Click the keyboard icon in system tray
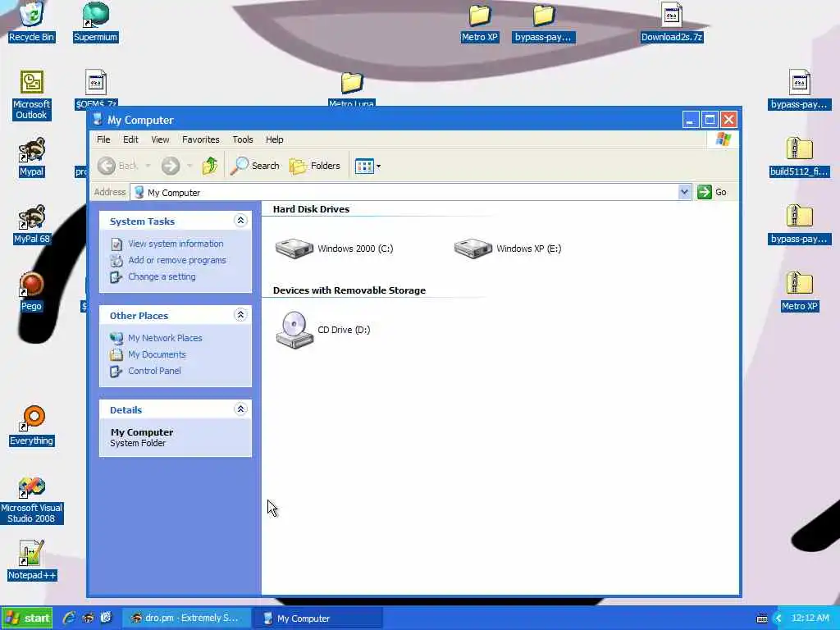This screenshot has width=840, height=630. pyautogui.click(x=762, y=619)
